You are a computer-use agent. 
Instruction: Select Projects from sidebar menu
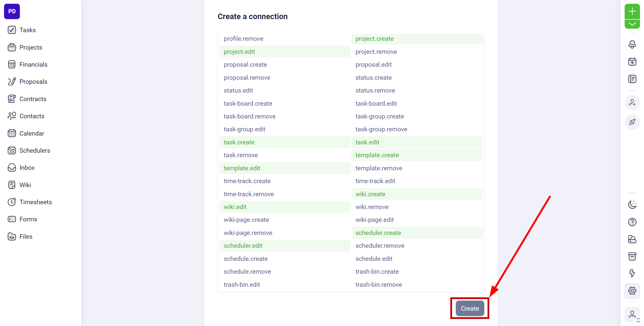click(30, 47)
